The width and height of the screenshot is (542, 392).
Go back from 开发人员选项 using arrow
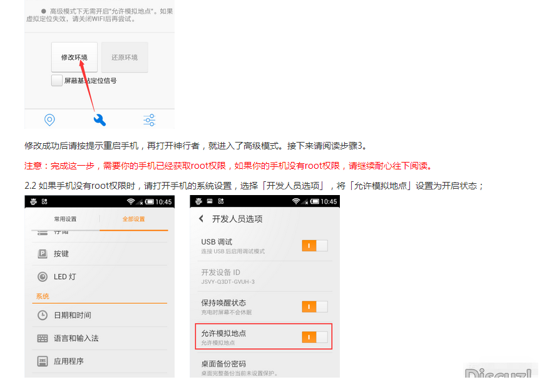201,219
